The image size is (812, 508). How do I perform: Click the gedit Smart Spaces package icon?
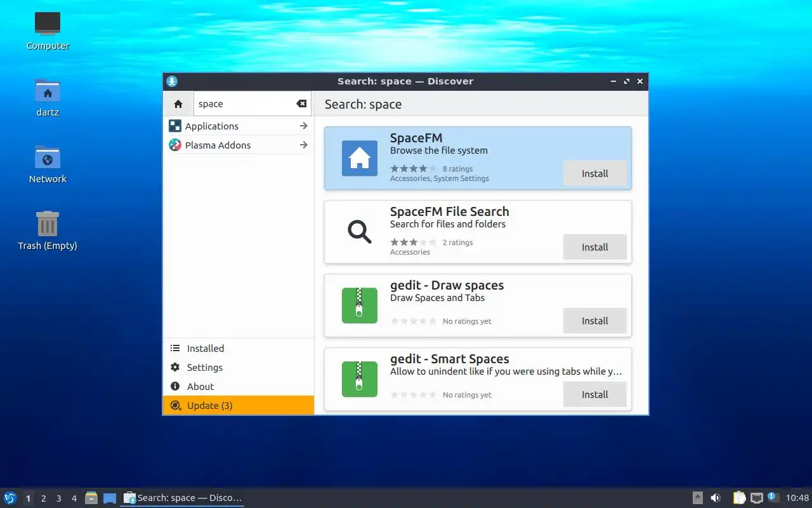(360, 379)
